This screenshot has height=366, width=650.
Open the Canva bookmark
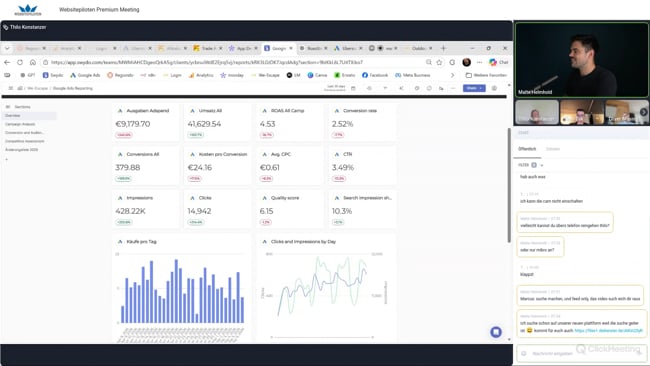pos(318,75)
